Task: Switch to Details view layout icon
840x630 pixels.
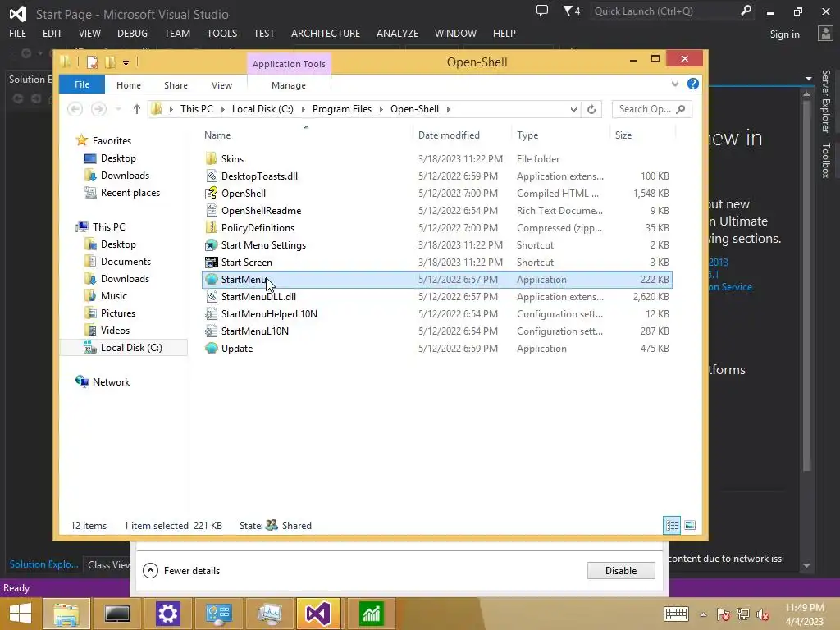Action: [672, 526]
